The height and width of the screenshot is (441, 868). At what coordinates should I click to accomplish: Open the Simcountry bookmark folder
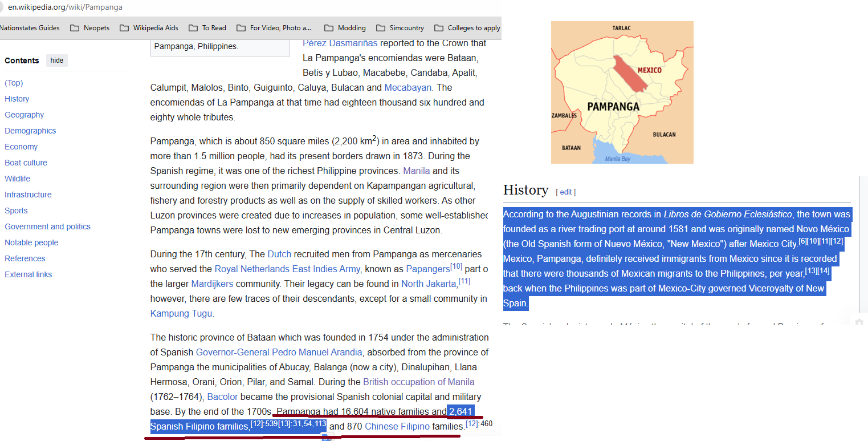(x=400, y=28)
